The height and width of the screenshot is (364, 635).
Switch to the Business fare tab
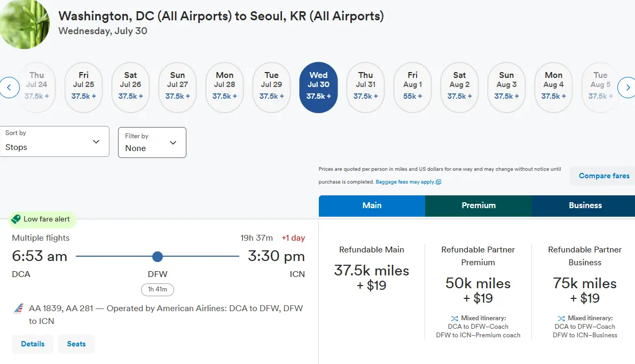pos(585,205)
